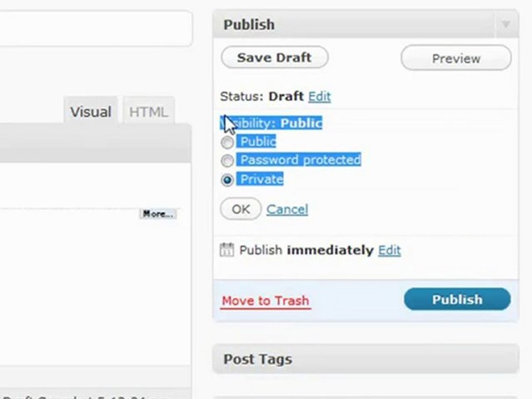Click the Save Draft button

pyautogui.click(x=274, y=57)
